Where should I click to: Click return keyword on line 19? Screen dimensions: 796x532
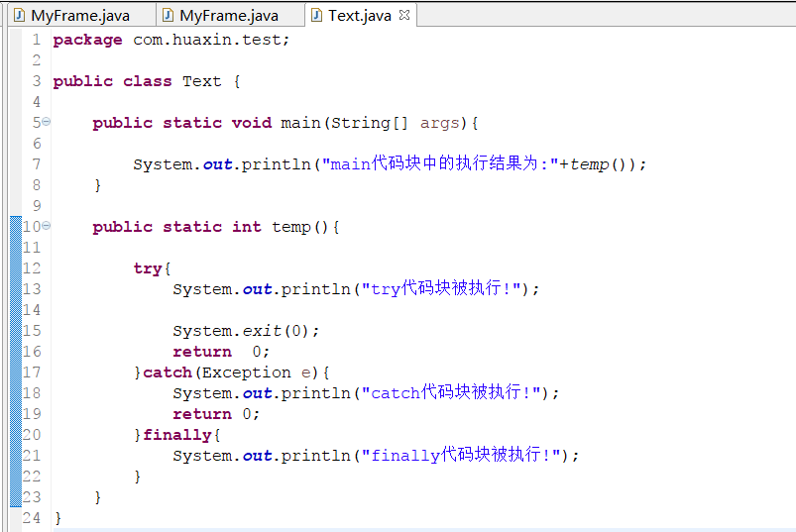click(202, 414)
